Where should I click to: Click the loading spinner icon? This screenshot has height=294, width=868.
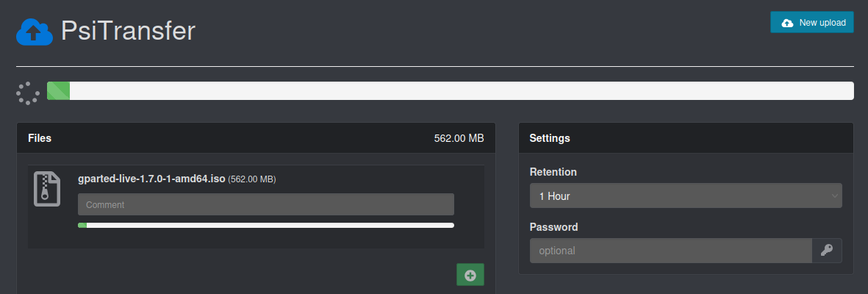[29, 91]
